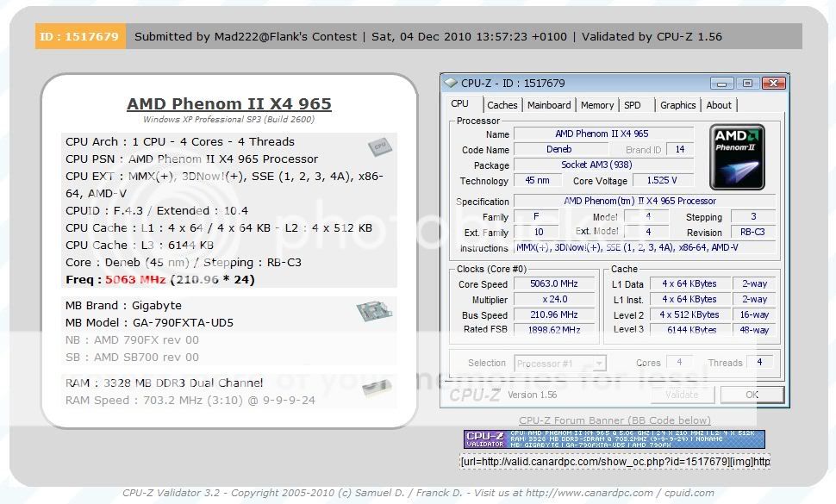Click the Technology value 45 nm
The width and height of the screenshot is (836, 504).
point(538,181)
